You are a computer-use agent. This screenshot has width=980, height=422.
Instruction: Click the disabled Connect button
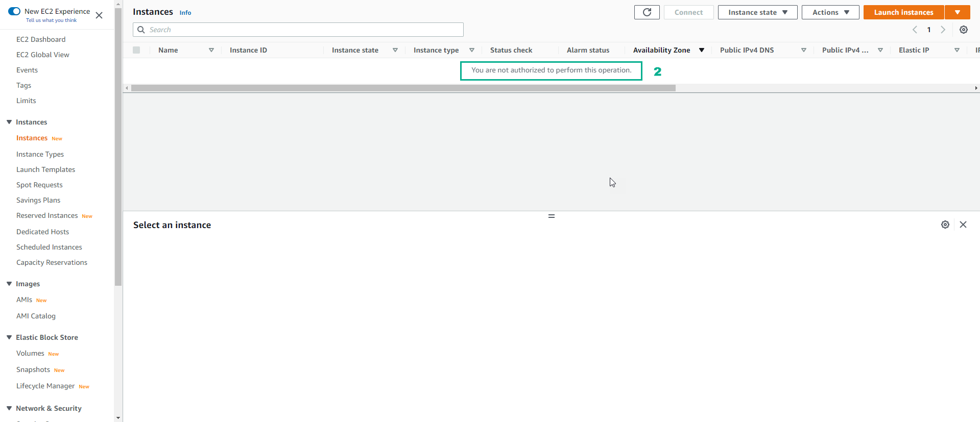click(688, 12)
